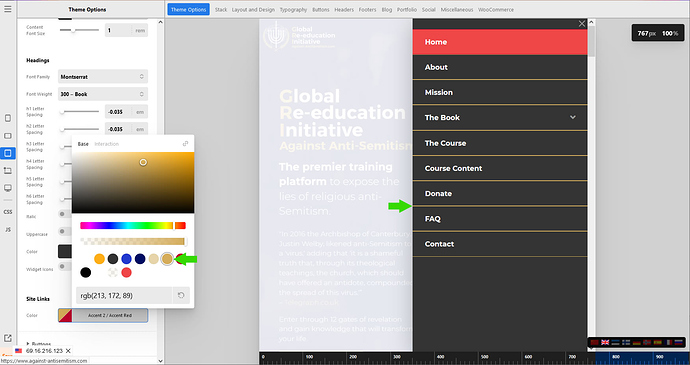Toggle the Widget Icons switch
690x365 pixels.
(x=65, y=266)
